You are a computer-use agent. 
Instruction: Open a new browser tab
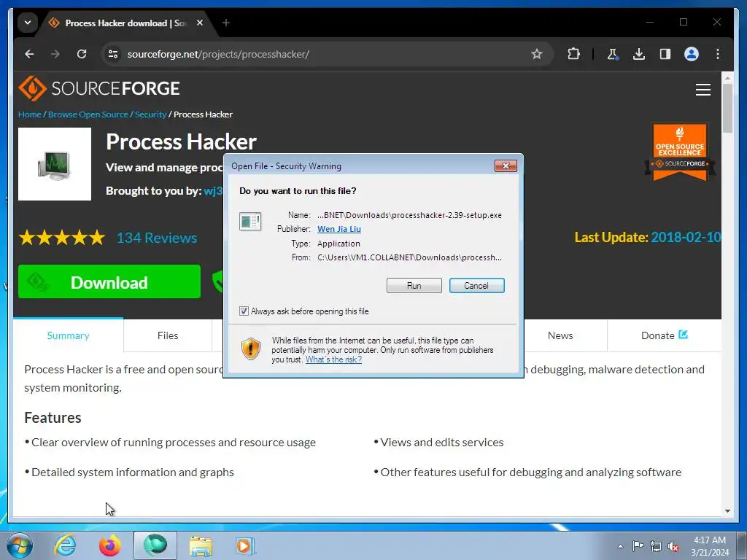[x=226, y=23]
